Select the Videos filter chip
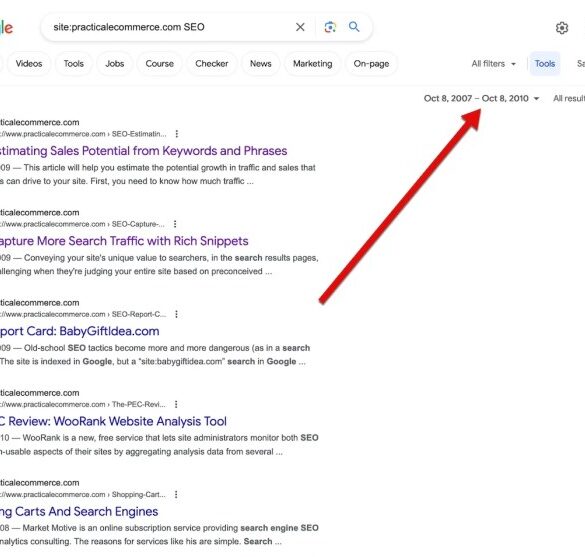The image size is (585, 557). pos(29,64)
